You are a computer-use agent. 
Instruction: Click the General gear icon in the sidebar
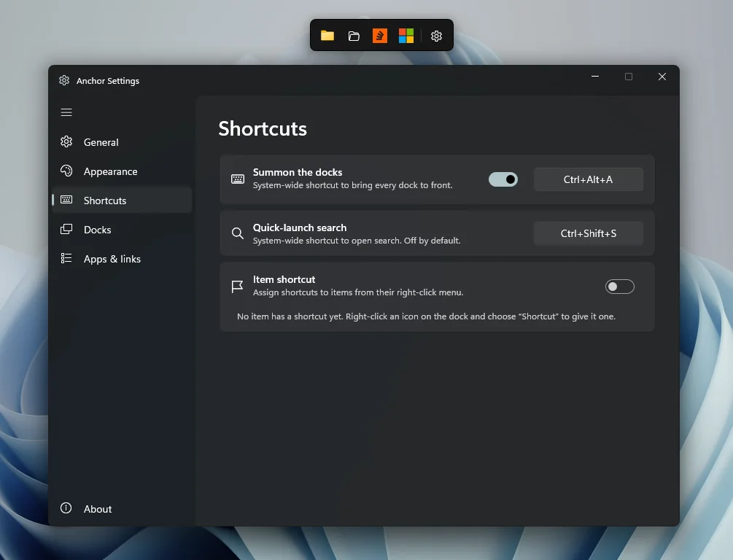coord(66,141)
